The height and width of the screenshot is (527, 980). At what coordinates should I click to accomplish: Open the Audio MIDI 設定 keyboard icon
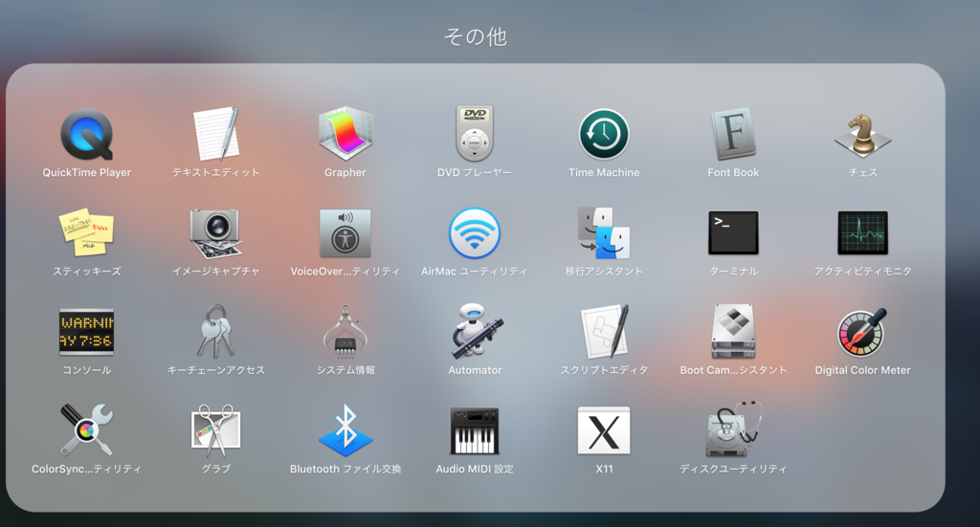point(475,430)
